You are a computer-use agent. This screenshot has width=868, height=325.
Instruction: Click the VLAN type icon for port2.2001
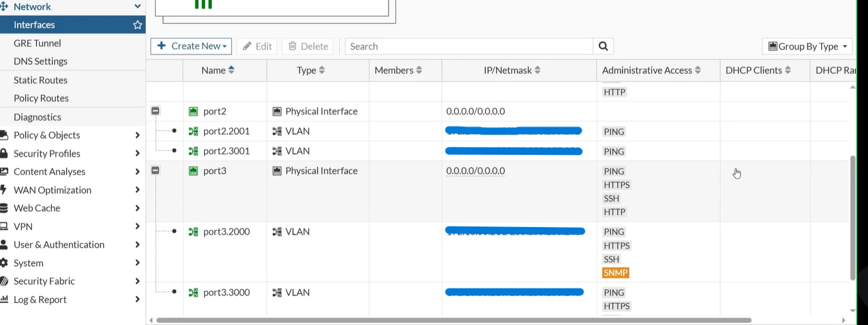pos(277,131)
